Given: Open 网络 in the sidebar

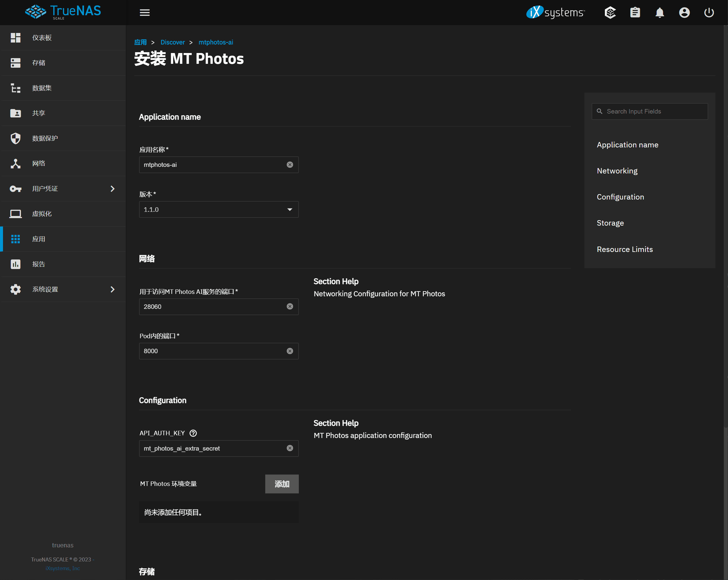Looking at the screenshot, I should pyautogui.click(x=63, y=163).
